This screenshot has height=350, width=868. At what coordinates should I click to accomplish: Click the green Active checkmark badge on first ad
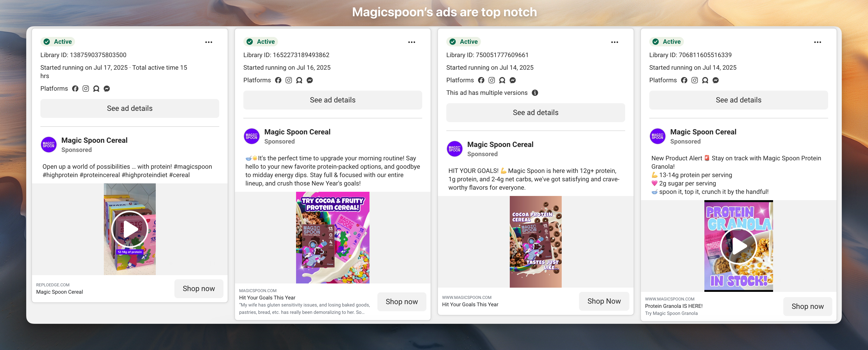47,41
